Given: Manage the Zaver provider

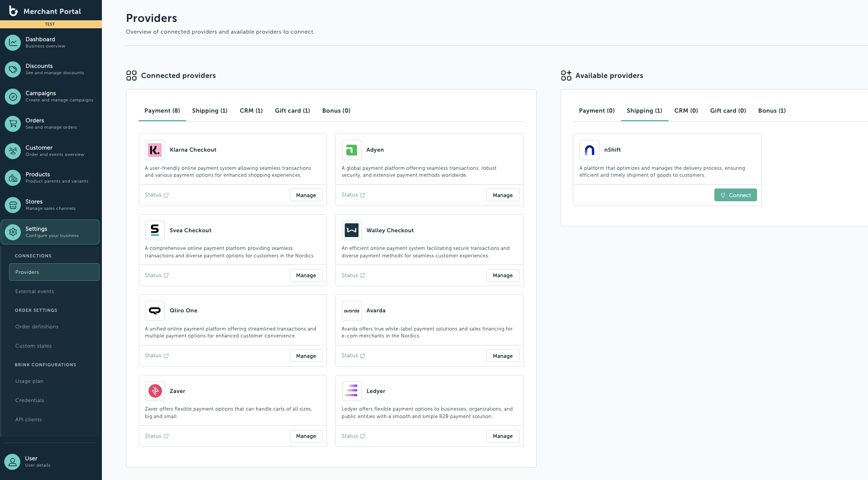Looking at the screenshot, I should [x=306, y=436].
